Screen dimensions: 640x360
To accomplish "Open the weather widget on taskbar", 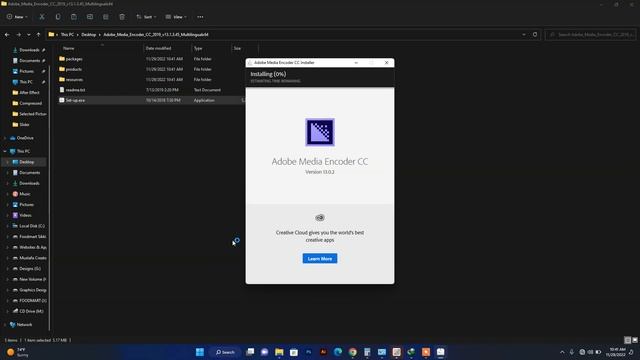I will (x=18, y=352).
